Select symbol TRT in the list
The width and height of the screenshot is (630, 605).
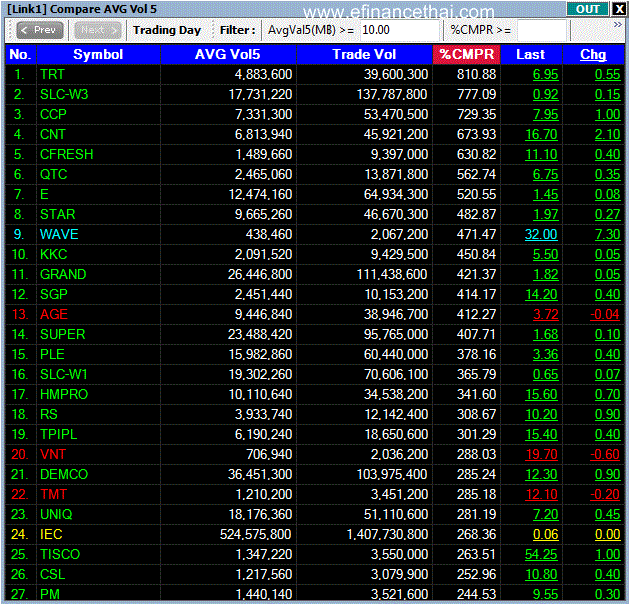pos(52,74)
